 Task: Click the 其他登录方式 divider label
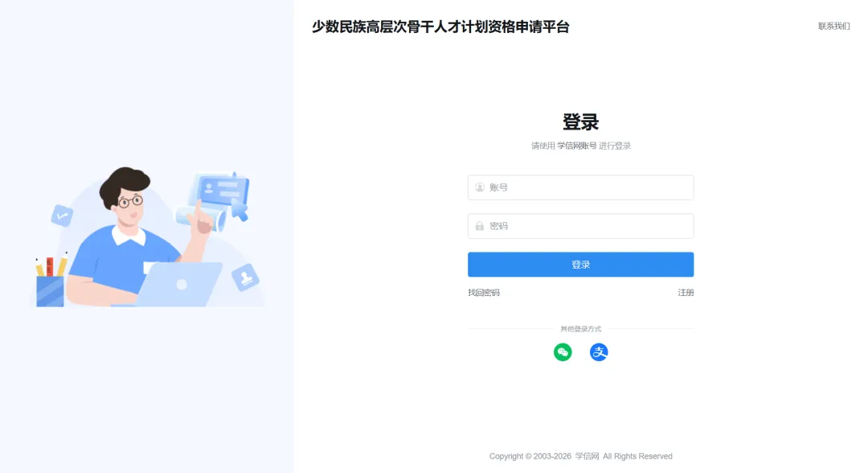click(x=580, y=329)
